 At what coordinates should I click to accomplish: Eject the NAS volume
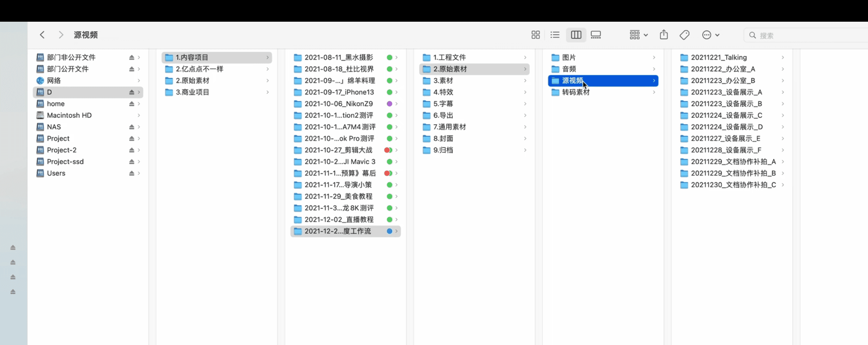pyautogui.click(x=131, y=127)
